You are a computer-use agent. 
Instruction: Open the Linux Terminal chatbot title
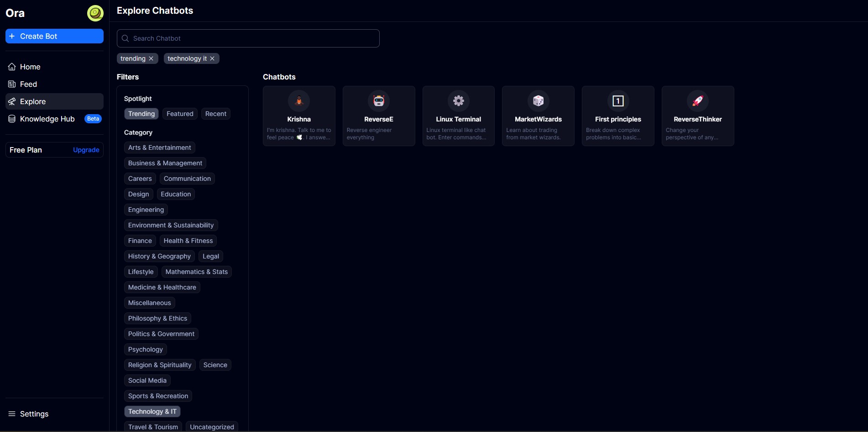pos(459,119)
